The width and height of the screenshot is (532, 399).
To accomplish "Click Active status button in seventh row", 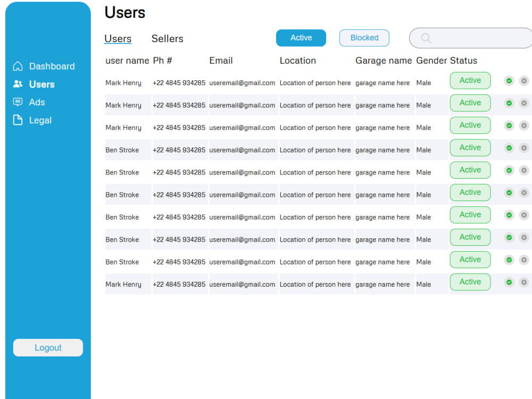I will [x=470, y=215].
